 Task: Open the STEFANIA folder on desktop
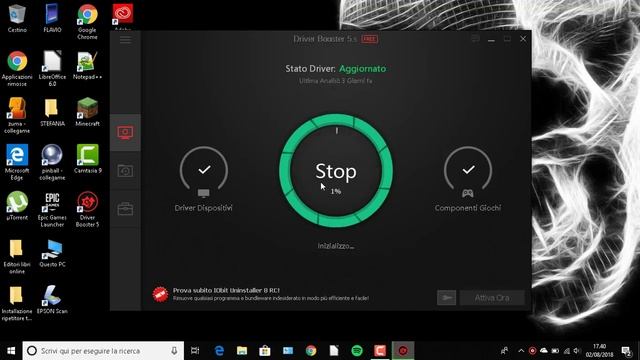(52, 112)
